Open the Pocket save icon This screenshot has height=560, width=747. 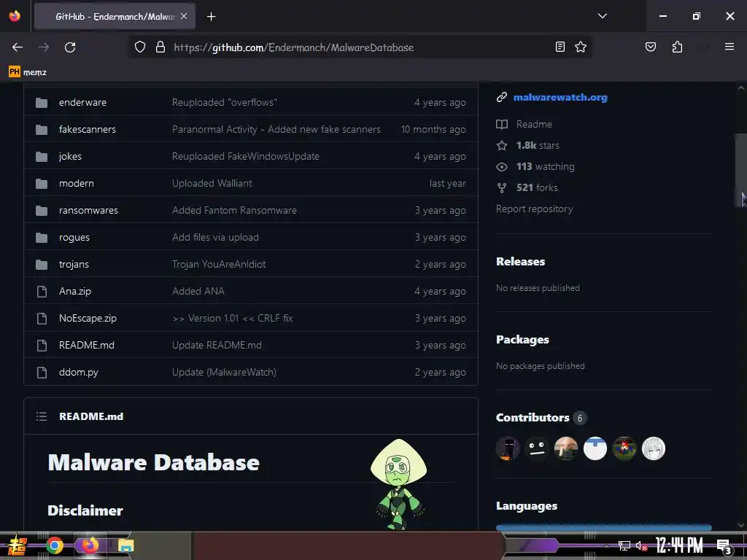coord(650,47)
